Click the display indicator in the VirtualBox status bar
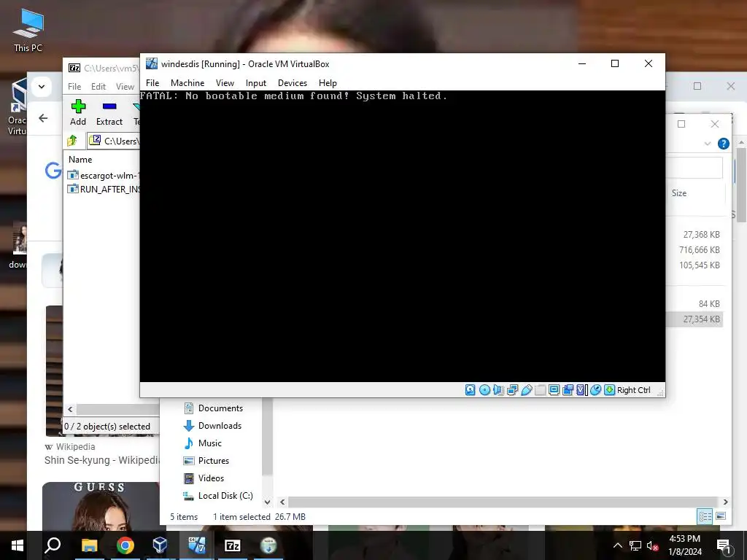747x560 pixels. coord(554,390)
